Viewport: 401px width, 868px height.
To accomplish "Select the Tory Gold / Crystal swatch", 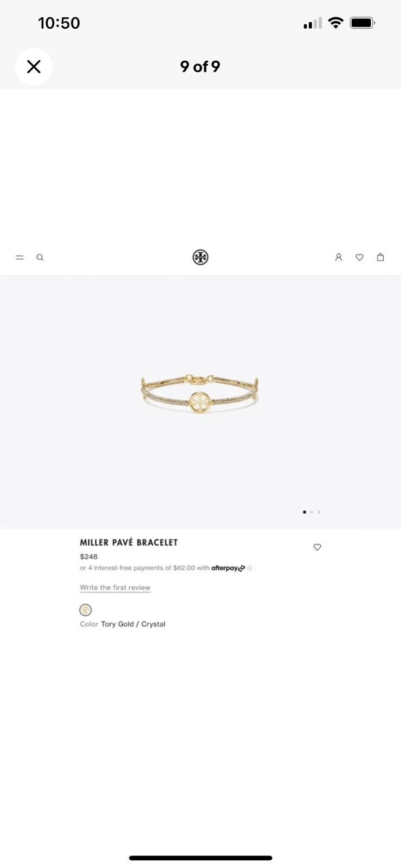I will [86, 610].
